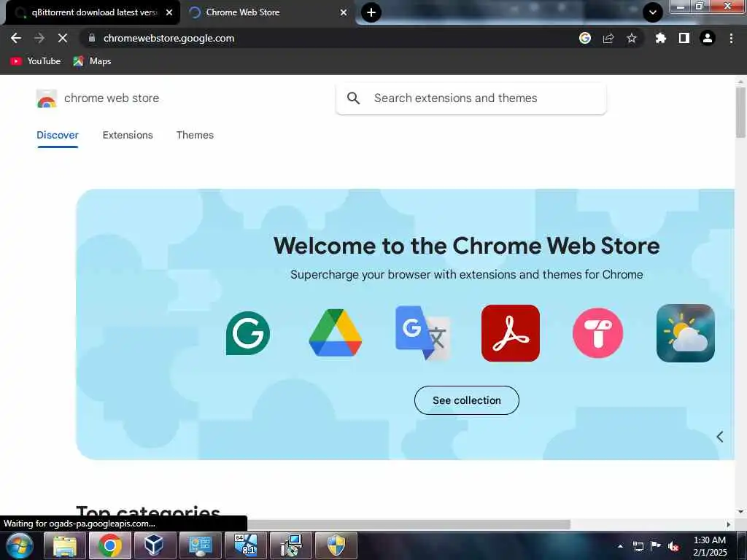The width and height of the screenshot is (747, 560).
Task: Open the side panel icon
Action: coord(684,38)
